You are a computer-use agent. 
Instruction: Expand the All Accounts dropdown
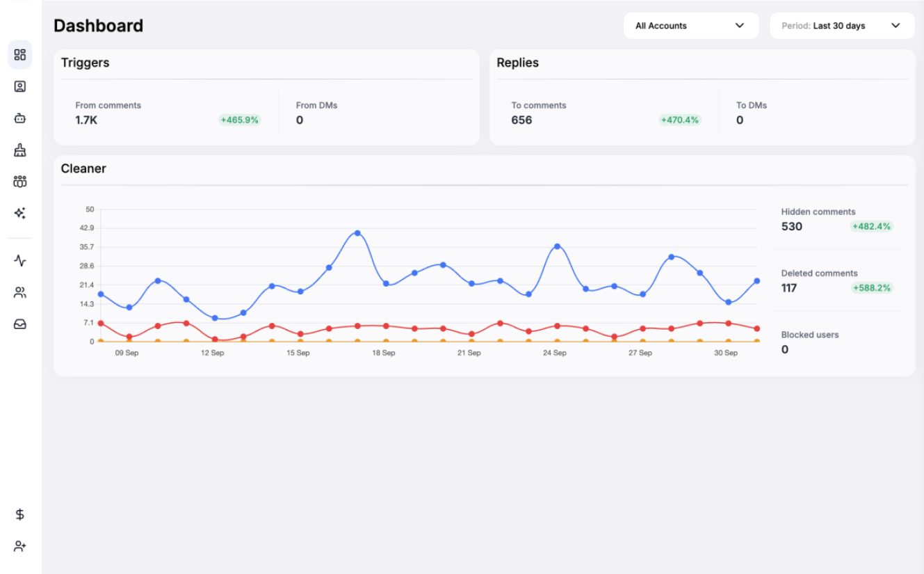[691, 26]
